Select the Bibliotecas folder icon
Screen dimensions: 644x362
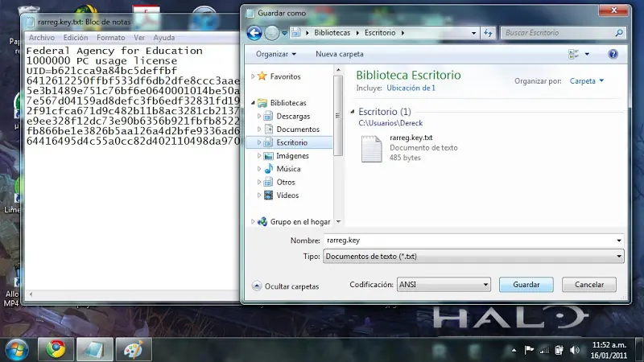pyautogui.click(x=262, y=103)
